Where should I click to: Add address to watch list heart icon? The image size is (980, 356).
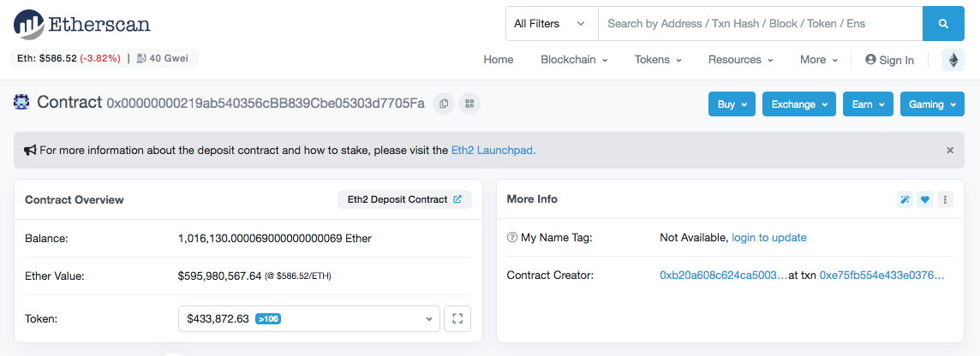click(x=925, y=200)
